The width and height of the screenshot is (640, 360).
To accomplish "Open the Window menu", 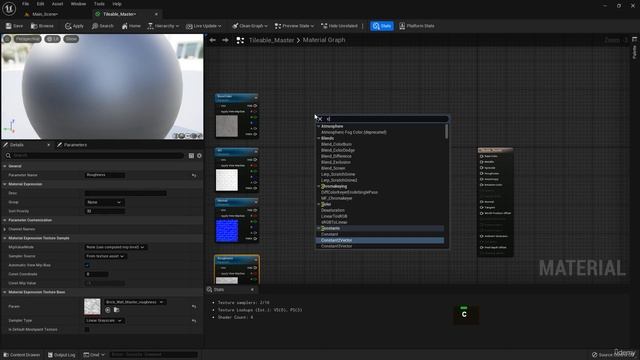I will (78, 4).
